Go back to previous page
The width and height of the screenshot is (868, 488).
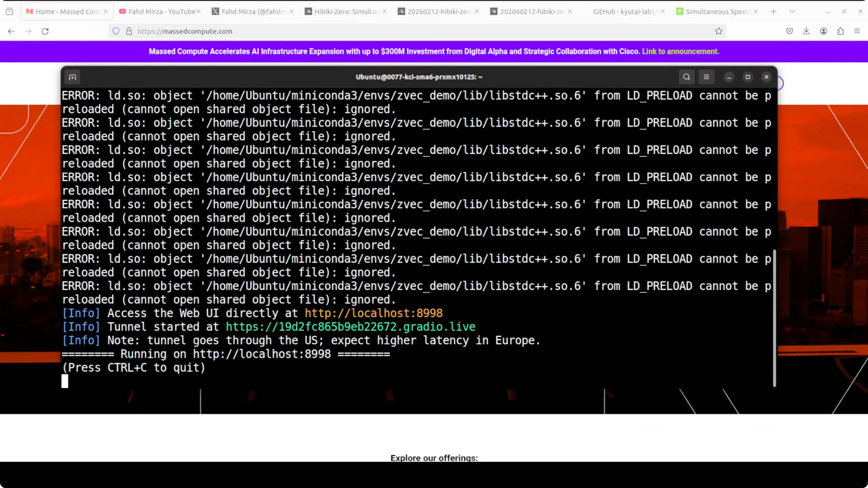(x=11, y=31)
